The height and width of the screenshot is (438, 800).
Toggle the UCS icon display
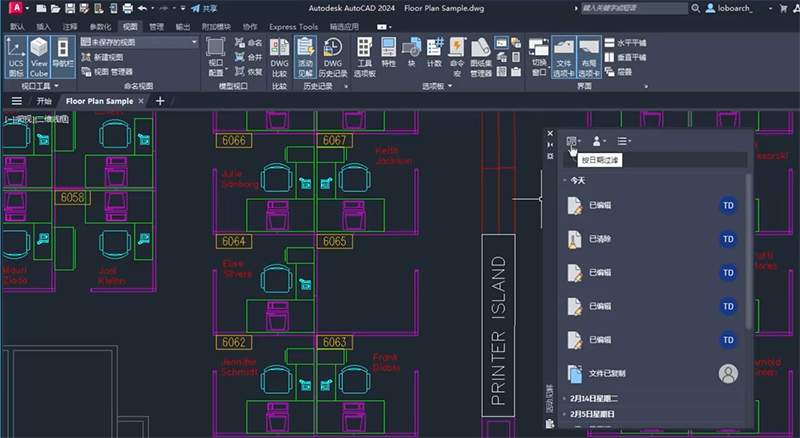(x=15, y=56)
